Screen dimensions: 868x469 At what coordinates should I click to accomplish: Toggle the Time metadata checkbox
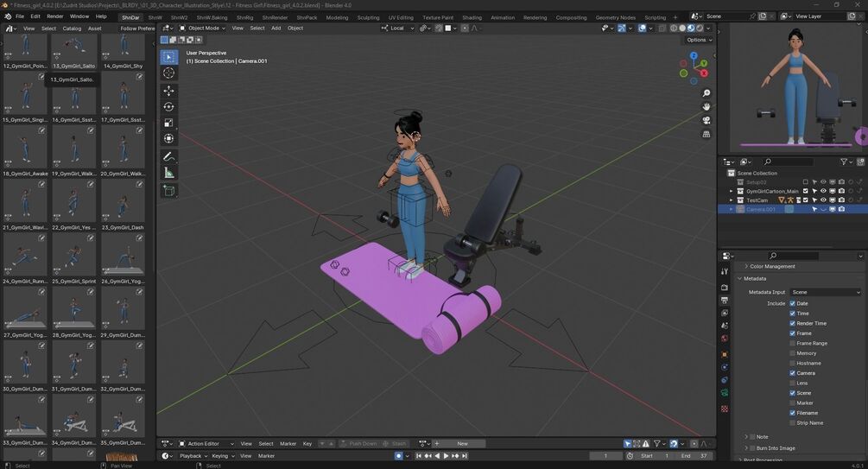[x=792, y=314]
